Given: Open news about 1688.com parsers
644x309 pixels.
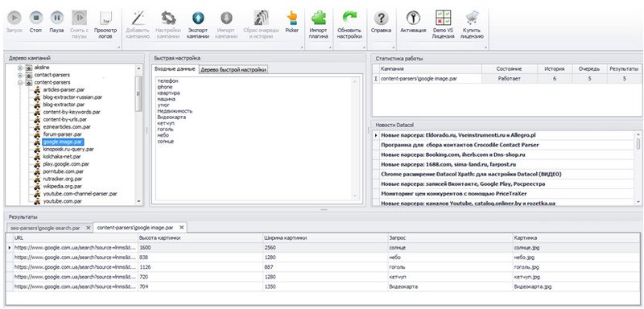Looking at the screenshot, I should (x=448, y=164).
